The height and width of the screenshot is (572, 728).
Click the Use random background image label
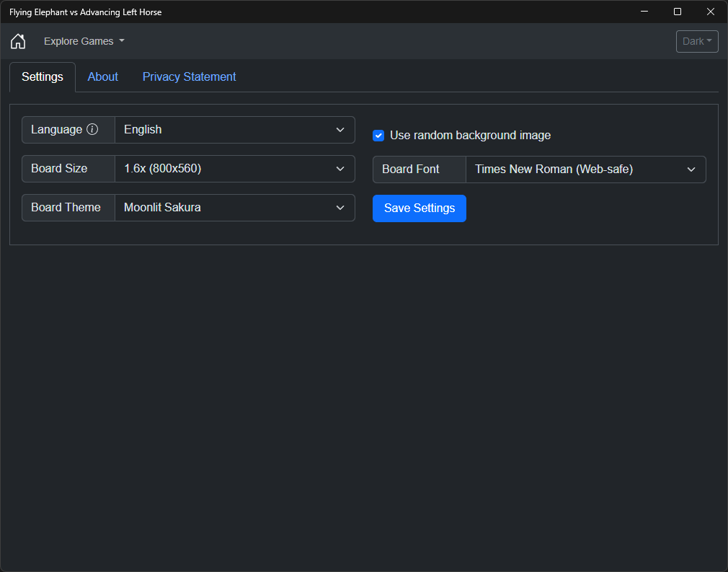coord(470,136)
